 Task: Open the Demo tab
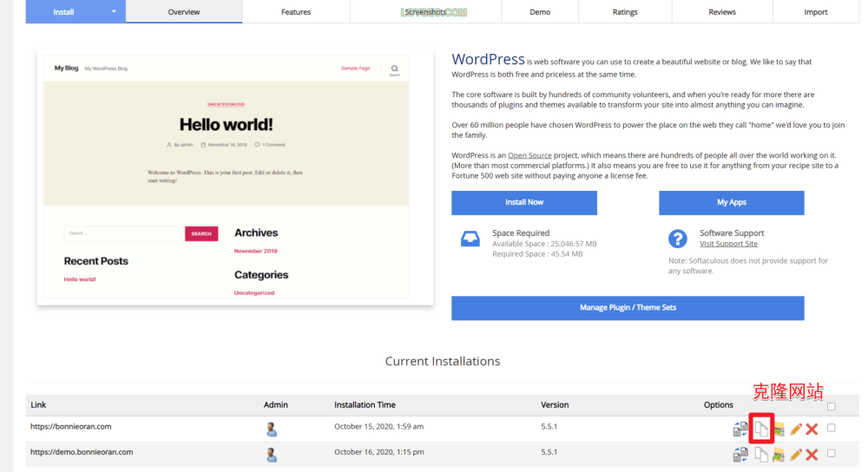[540, 11]
